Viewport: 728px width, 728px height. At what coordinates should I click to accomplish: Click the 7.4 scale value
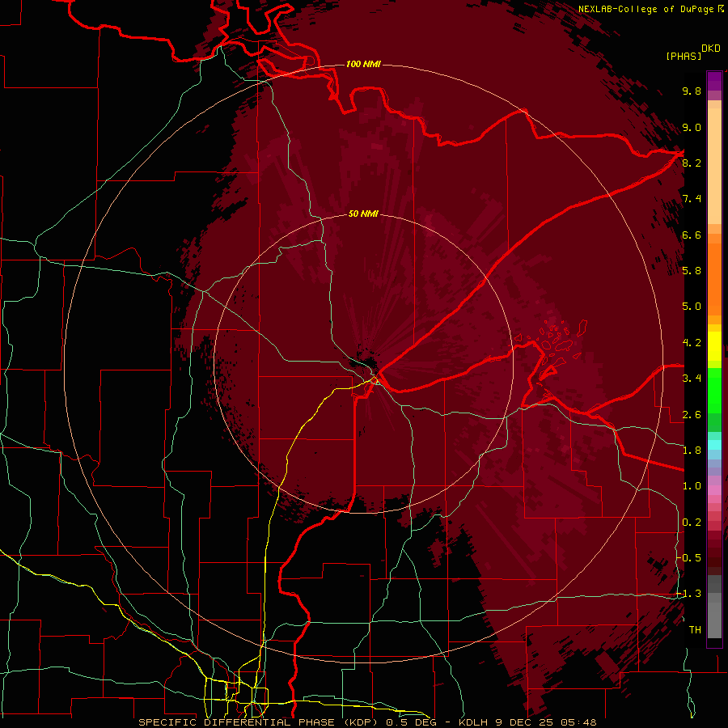[x=692, y=199]
